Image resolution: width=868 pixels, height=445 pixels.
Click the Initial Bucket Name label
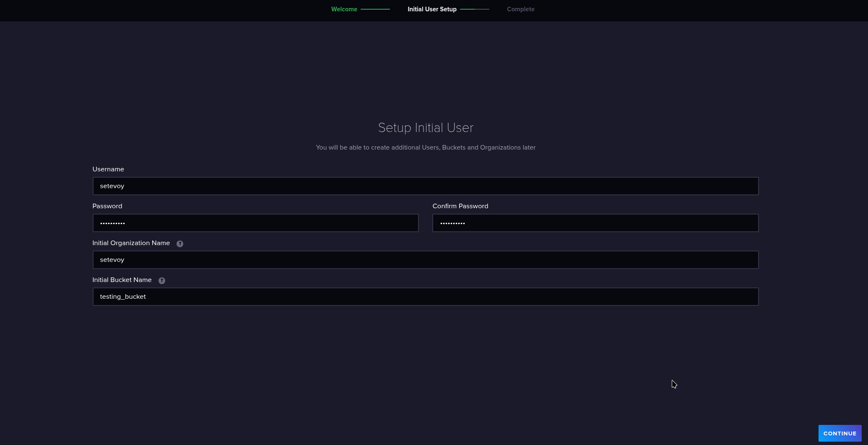(122, 280)
